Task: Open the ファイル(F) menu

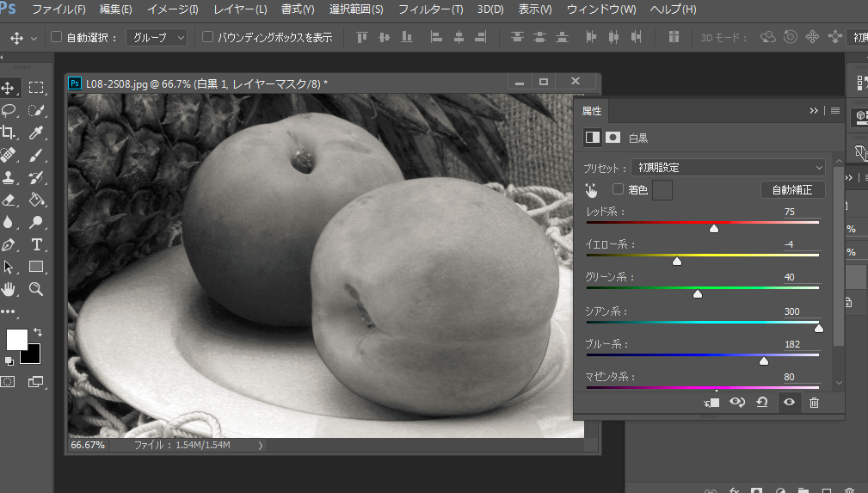Action: (x=58, y=9)
